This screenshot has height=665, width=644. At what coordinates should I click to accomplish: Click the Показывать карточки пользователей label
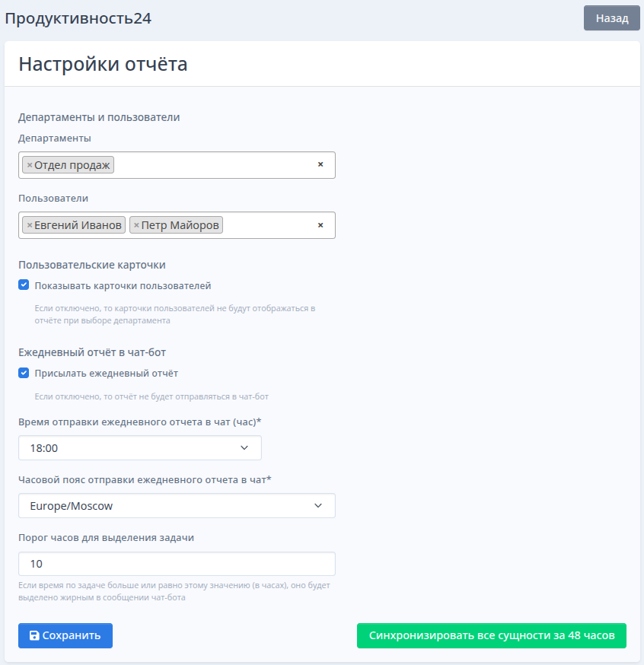[123, 286]
